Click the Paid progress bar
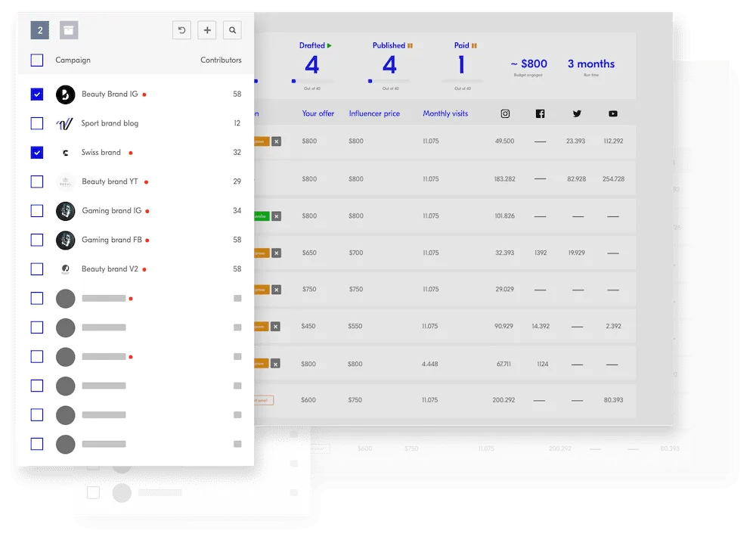 (463, 81)
